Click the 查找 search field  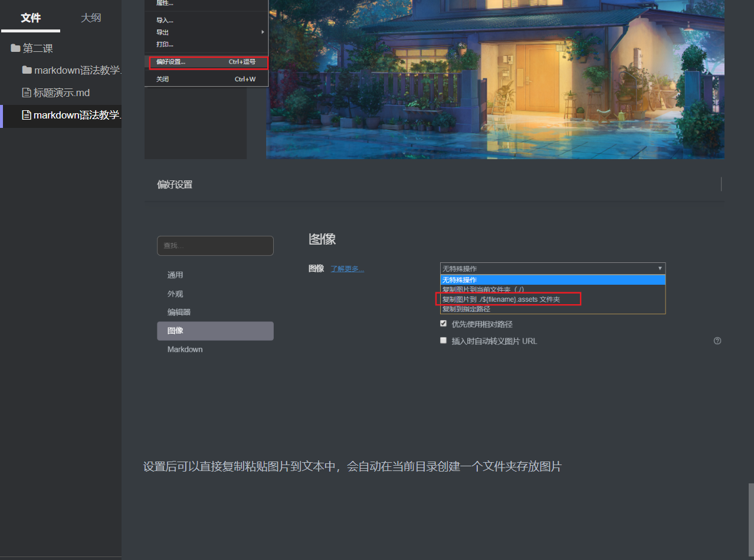(215, 246)
